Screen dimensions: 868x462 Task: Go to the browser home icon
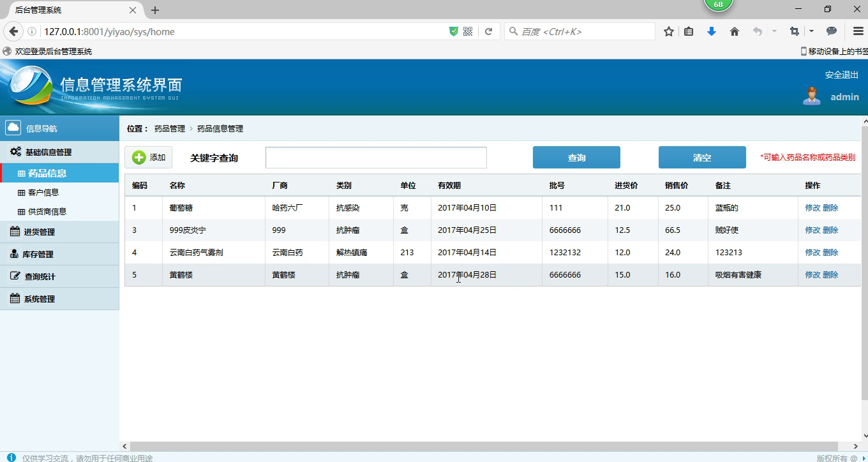[x=735, y=31]
